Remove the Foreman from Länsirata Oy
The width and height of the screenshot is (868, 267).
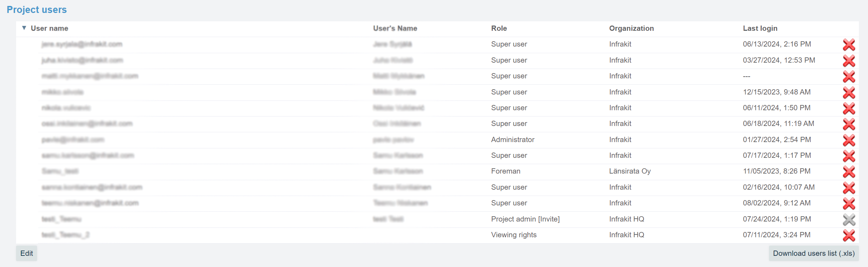(x=849, y=172)
